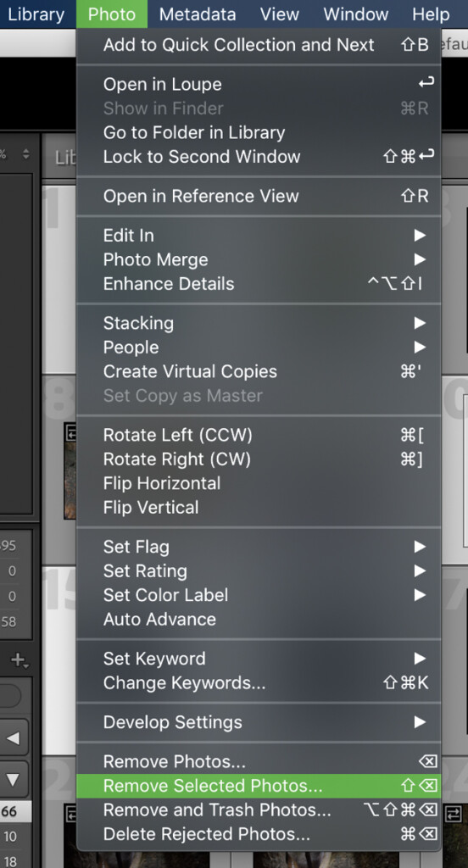
Task: Open the Metadata menu
Action: pos(198,14)
